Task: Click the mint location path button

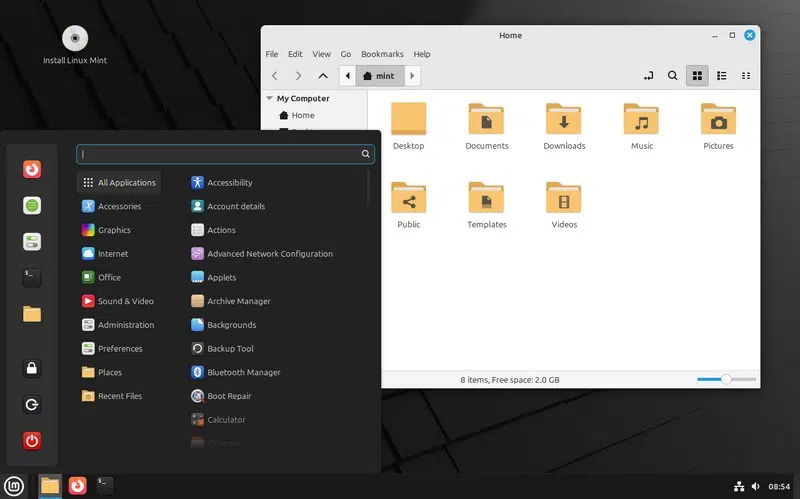Action: coord(380,76)
